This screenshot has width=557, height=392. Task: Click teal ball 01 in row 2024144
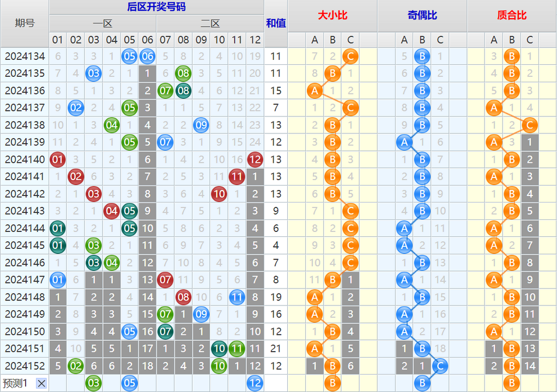coord(58,229)
